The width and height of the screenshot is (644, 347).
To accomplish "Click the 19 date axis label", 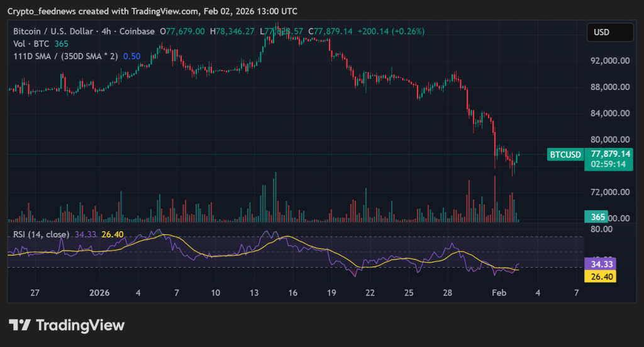I will click(331, 293).
